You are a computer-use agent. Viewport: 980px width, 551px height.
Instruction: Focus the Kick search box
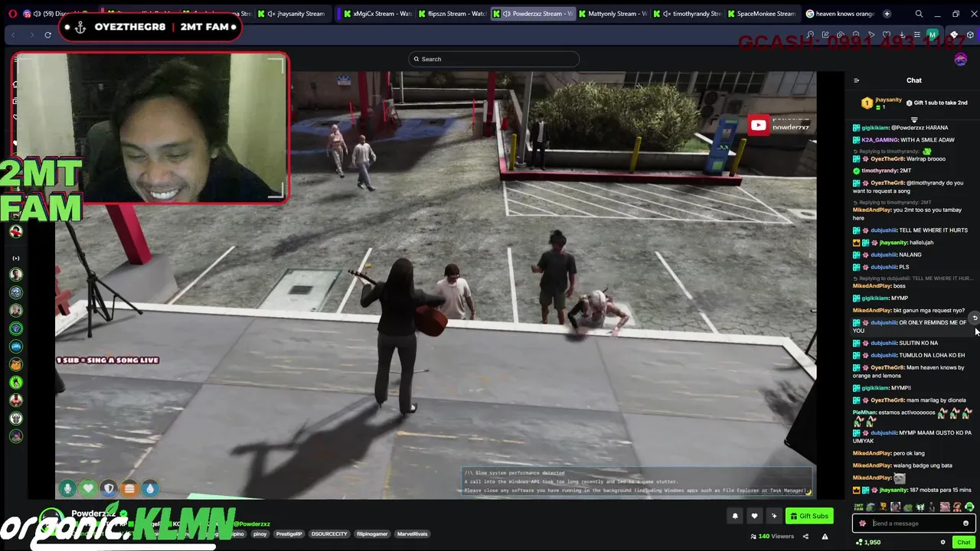click(494, 59)
